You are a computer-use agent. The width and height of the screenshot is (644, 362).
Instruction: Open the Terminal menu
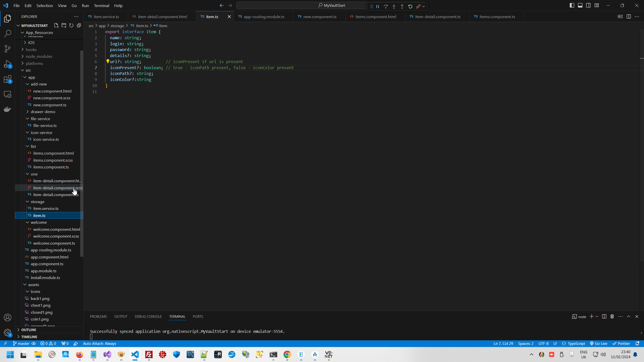coord(101,6)
